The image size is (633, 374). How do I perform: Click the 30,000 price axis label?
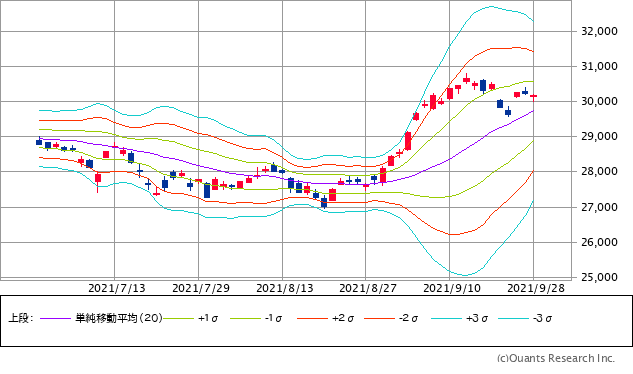tap(599, 101)
